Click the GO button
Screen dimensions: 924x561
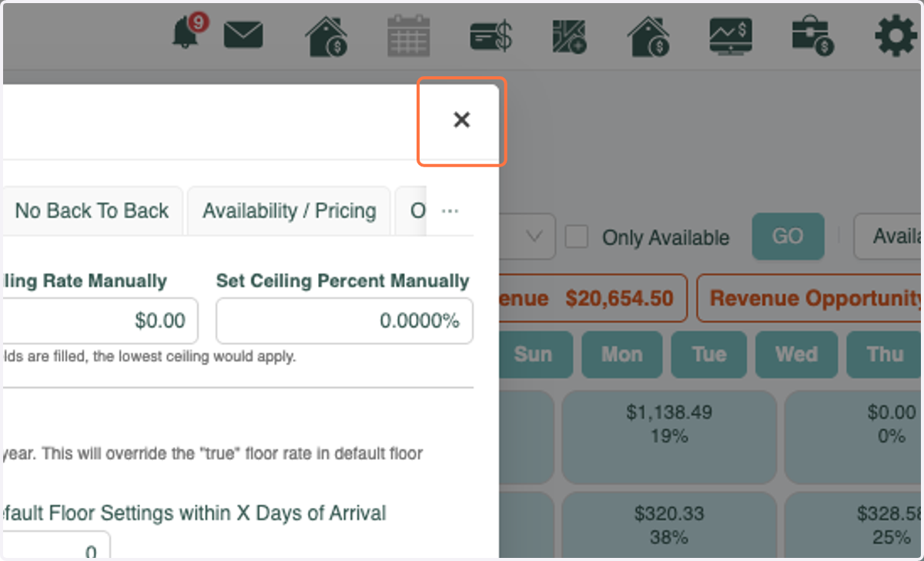pyautogui.click(x=788, y=236)
